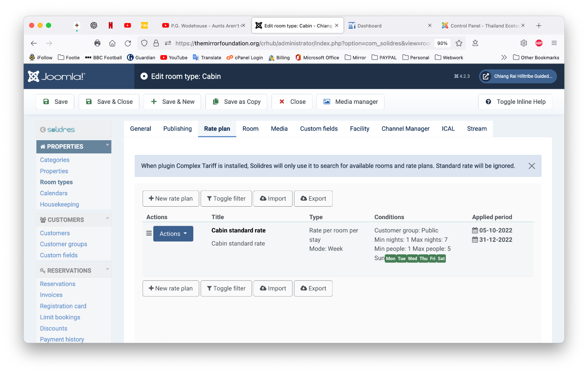The image size is (588, 374).
Task: Open the Publishing tab
Action: pyautogui.click(x=178, y=129)
